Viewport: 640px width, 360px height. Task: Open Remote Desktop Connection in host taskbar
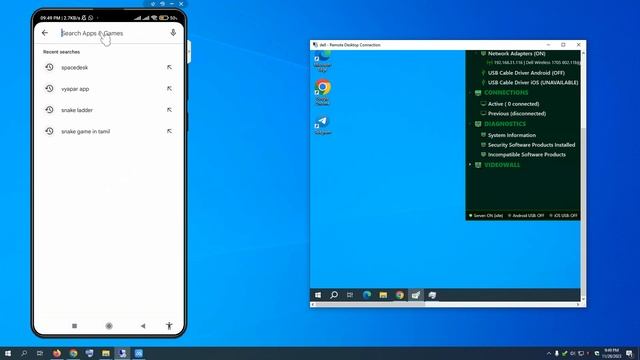point(122,353)
